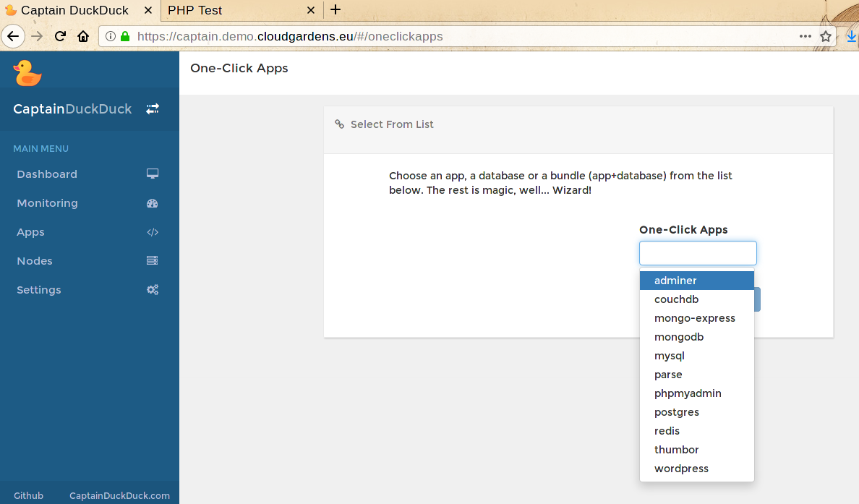Click the CaptainDuckDuck brand title

point(72,108)
